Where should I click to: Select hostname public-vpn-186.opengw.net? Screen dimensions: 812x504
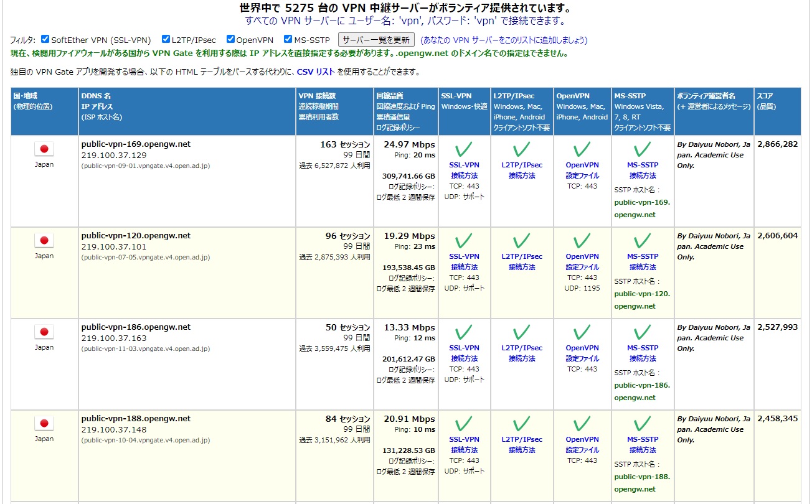[136, 327]
